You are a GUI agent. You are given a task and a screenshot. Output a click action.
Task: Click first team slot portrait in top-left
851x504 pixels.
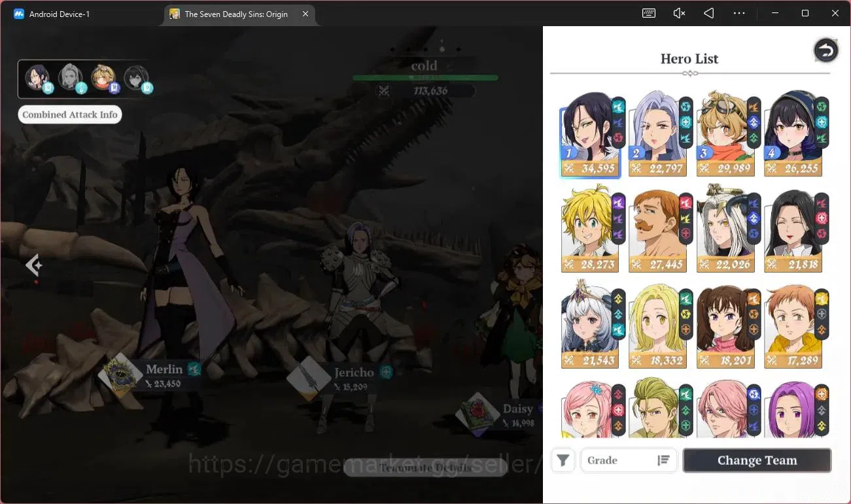(37, 78)
